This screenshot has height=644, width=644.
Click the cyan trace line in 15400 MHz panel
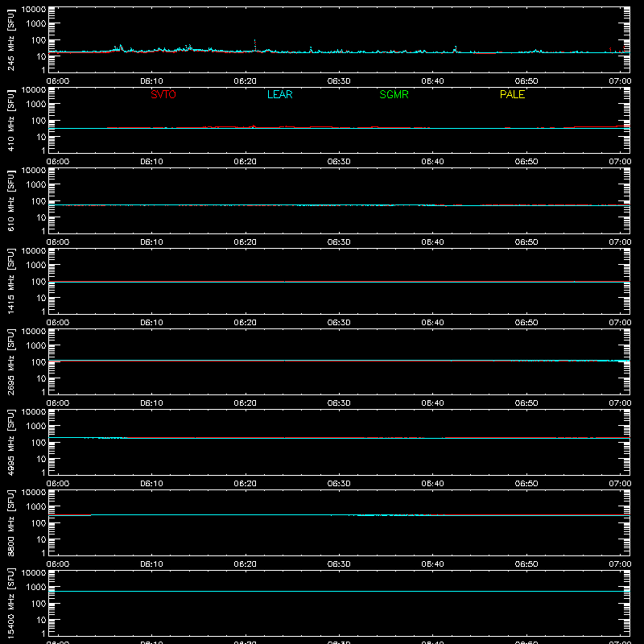click(x=339, y=592)
